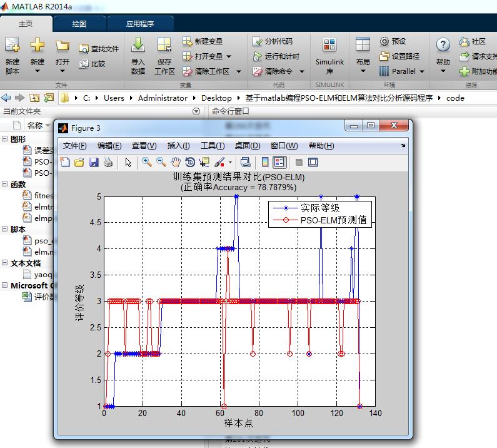Click the Analyze Code (分析代码) icon
This screenshot has width=497, height=448.
pos(258,41)
